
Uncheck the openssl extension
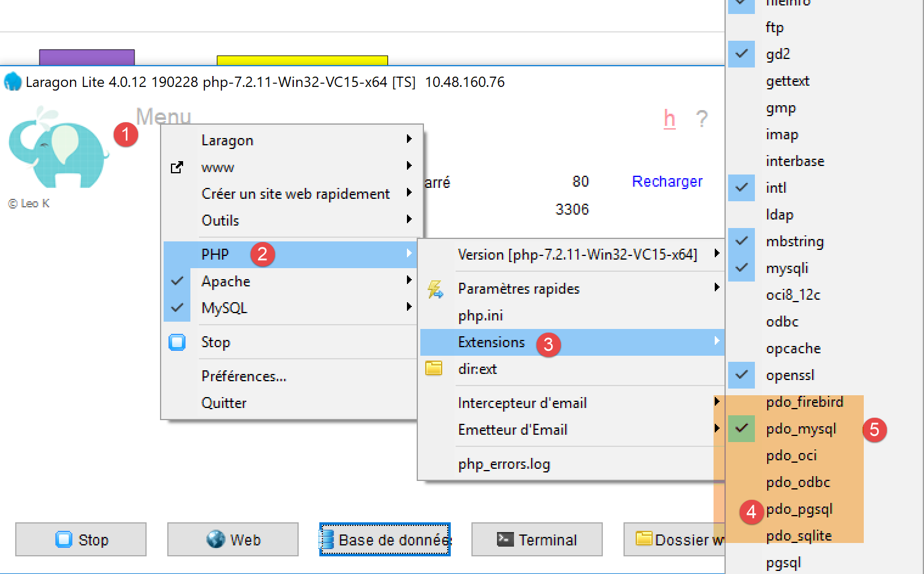(790, 375)
